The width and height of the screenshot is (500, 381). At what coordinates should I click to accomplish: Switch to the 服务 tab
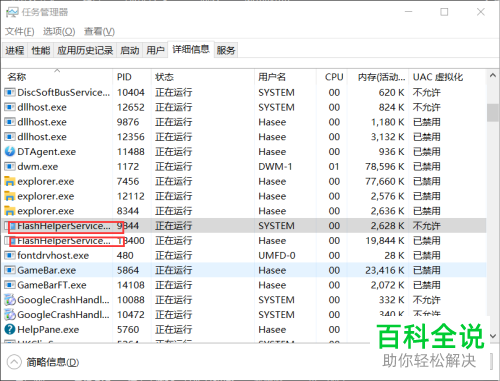pos(226,50)
